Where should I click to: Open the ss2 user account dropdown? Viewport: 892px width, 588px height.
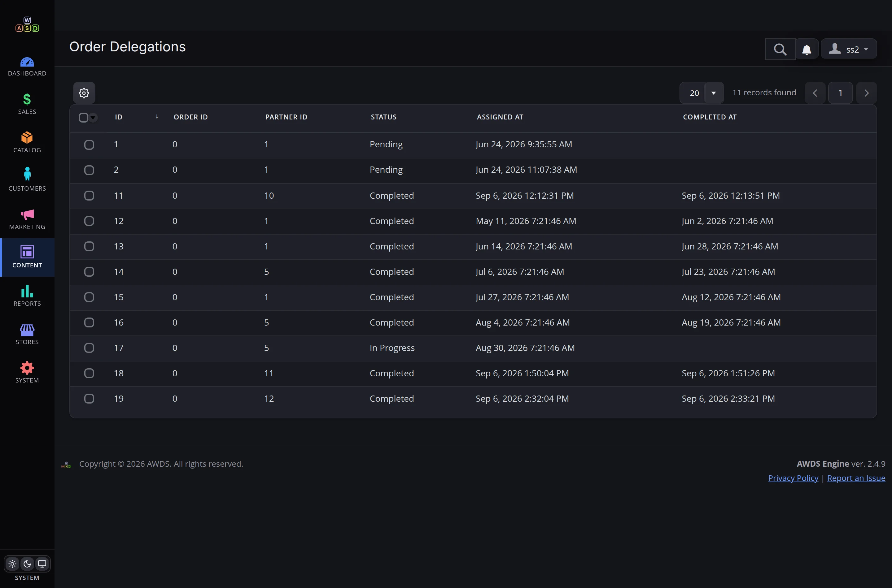tap(849, 49)
